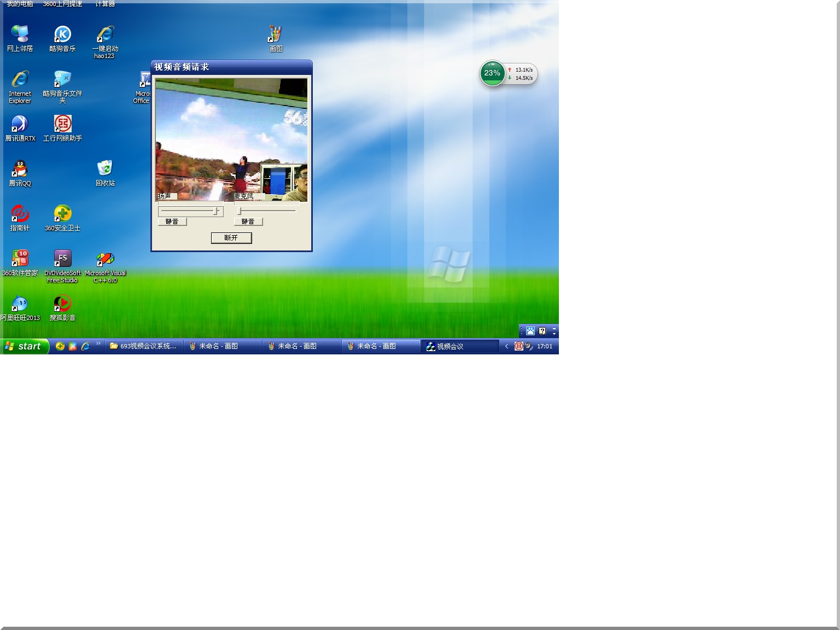Click the 扬声 speaker volume slider handle
The height and width of the screenshot is (630, 840).
[216, 211]
